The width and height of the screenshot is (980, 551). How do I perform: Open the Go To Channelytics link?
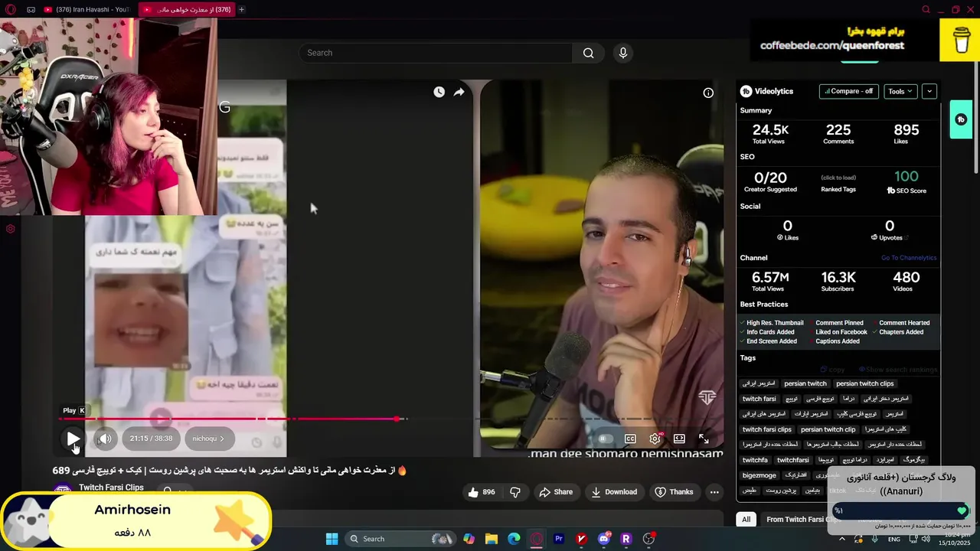[909, 258]
